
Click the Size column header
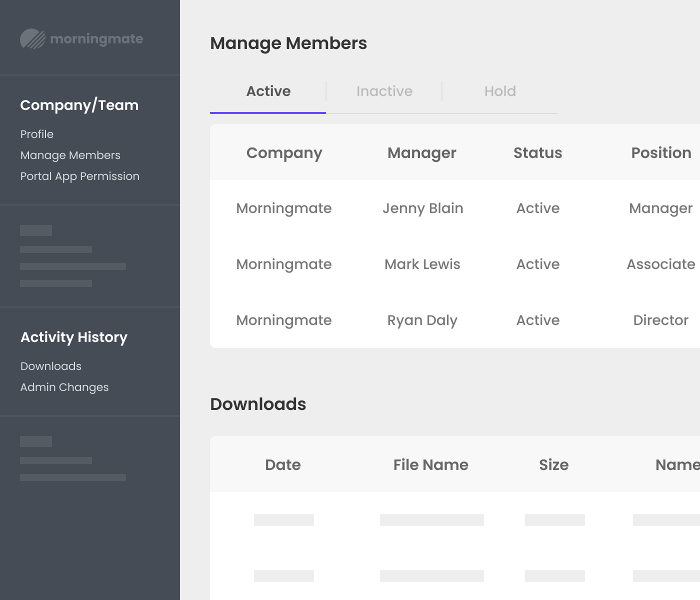pyautogui.click(x=553, y=464)
